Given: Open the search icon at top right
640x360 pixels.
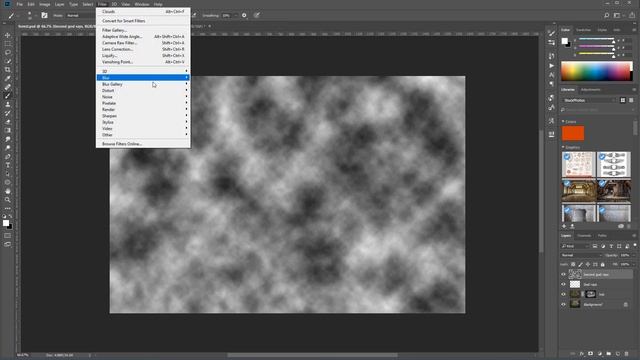Looking at the screenshot, I should pos(607,15).
